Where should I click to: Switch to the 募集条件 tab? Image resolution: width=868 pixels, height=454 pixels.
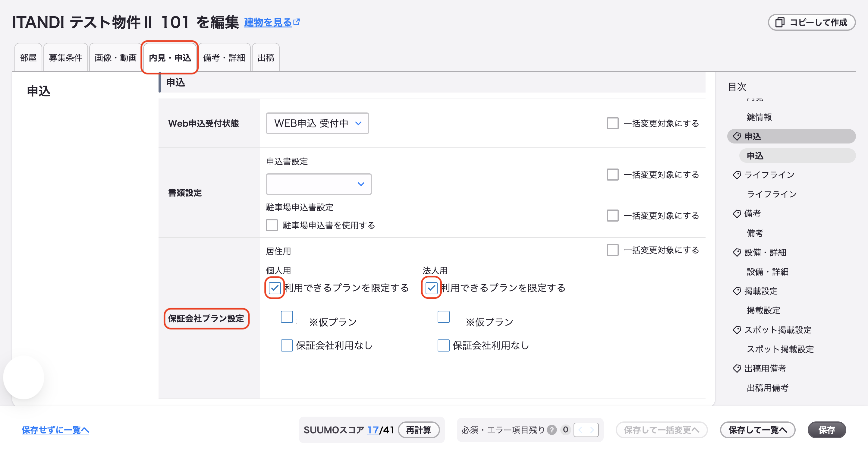click(65, 58)
